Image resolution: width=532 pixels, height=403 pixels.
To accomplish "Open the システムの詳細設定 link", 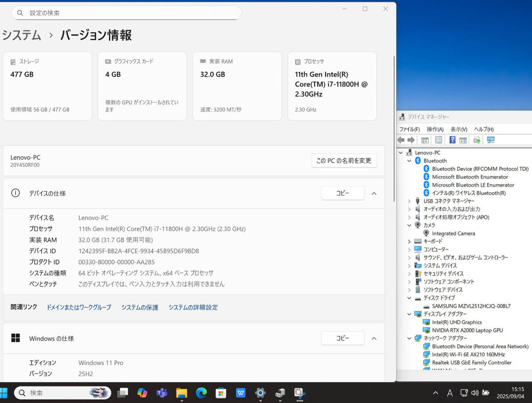I will click(x=193, y=307).
